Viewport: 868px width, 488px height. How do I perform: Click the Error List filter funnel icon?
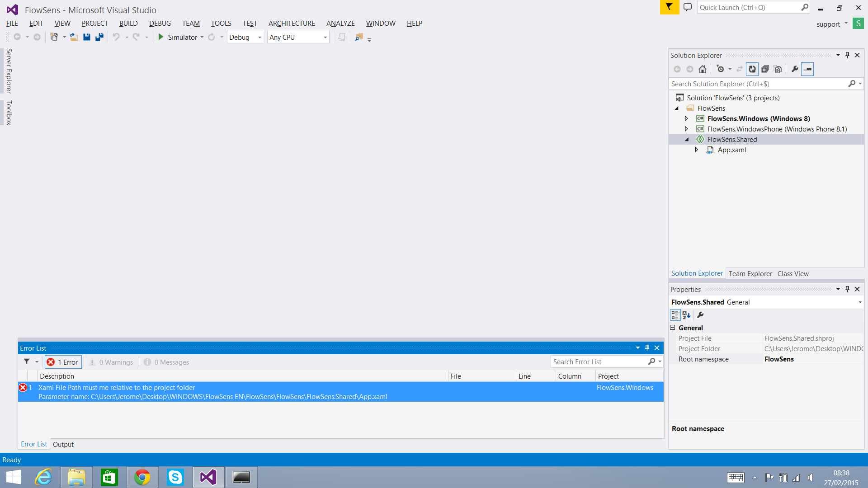(x=27, y=362)
